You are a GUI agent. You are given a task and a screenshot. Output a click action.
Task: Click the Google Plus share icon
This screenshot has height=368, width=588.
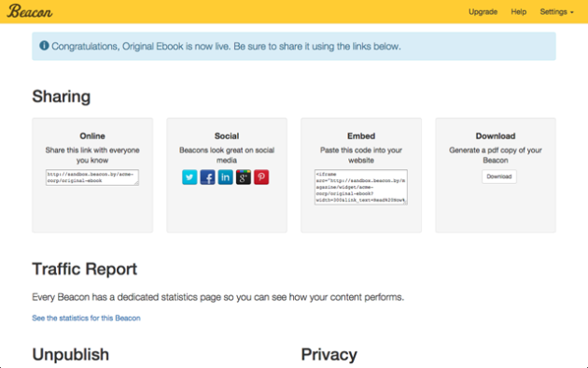[244, 177]
